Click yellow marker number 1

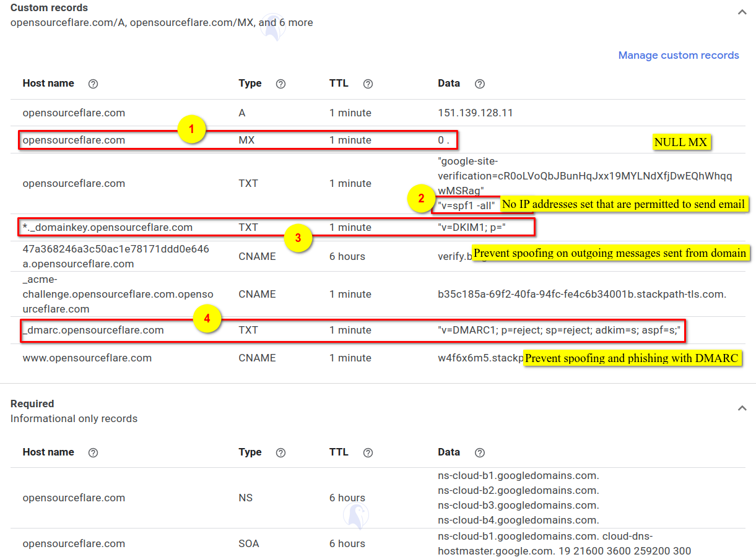click(192, 130)
